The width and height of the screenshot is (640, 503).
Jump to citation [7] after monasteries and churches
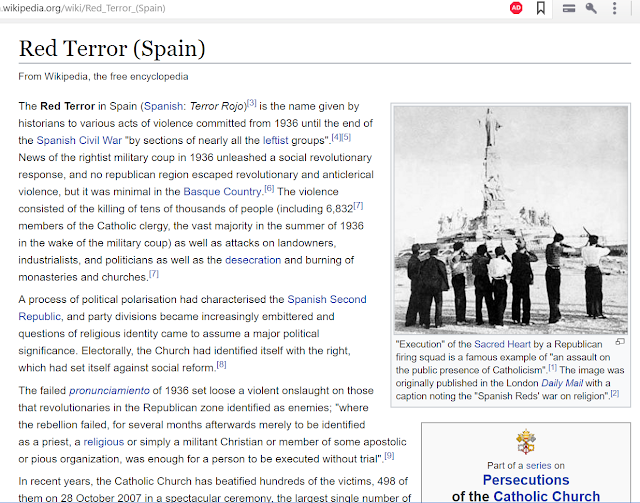point(154,274)
